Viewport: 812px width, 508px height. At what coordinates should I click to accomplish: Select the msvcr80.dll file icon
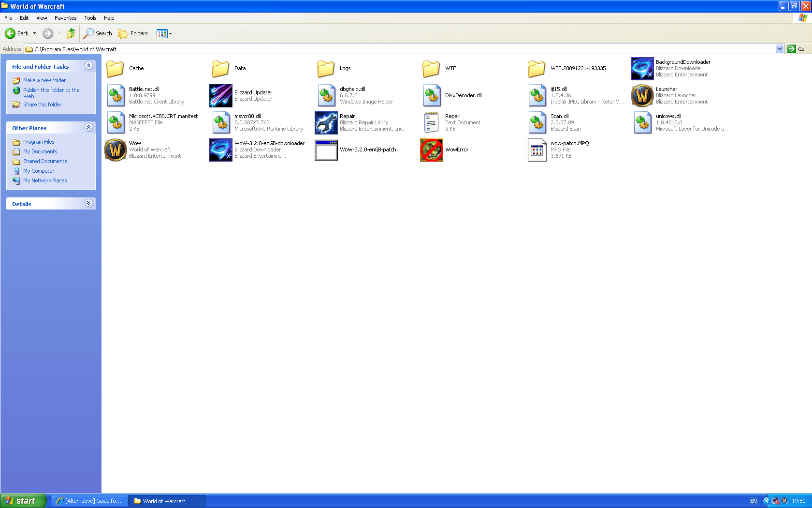pos(221,123)
